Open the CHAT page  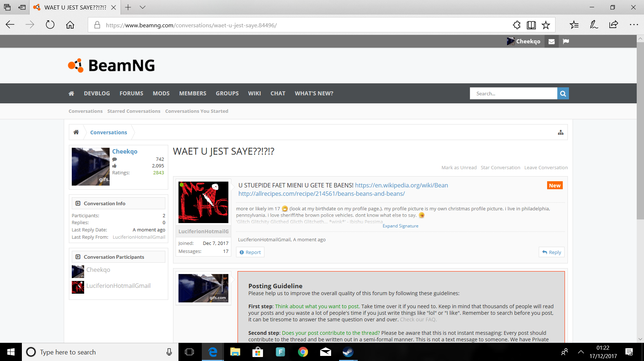[x=278, y=94]
